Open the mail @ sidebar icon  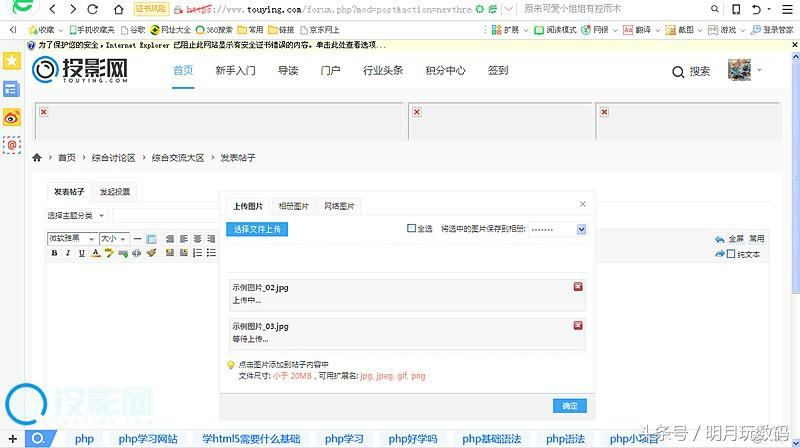[x=12, y=145]
